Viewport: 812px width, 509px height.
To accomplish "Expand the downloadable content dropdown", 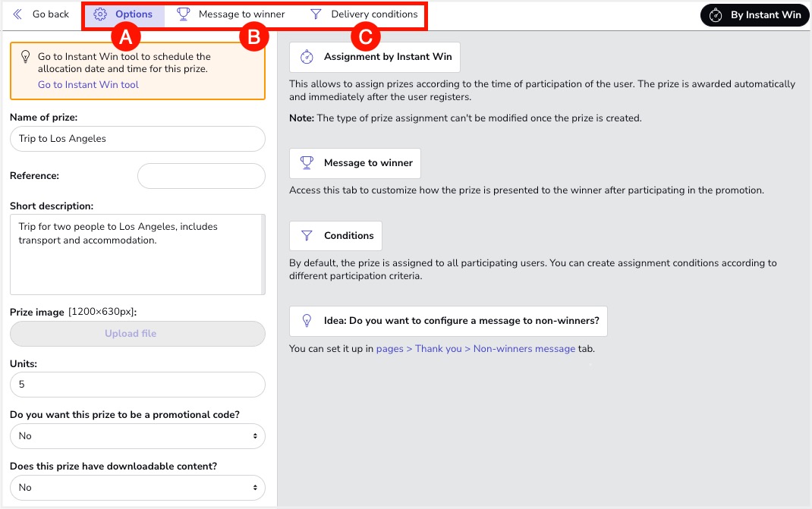I will tap(137, 488).
